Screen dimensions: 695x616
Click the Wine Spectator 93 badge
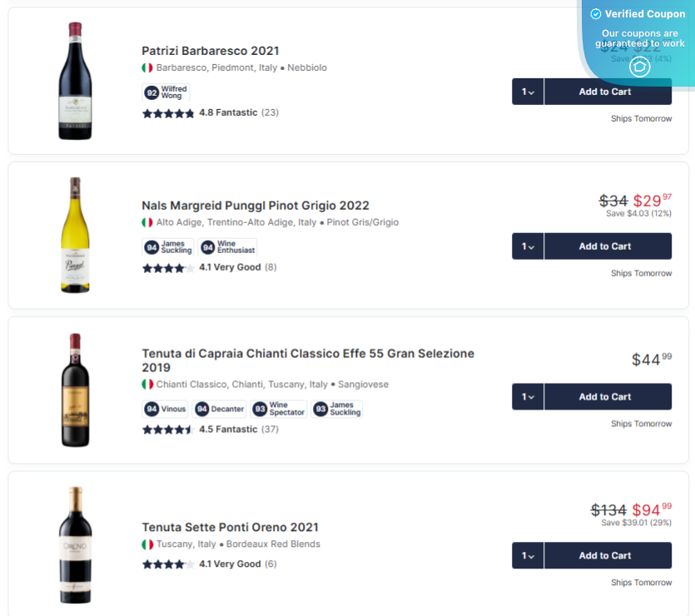278,409
